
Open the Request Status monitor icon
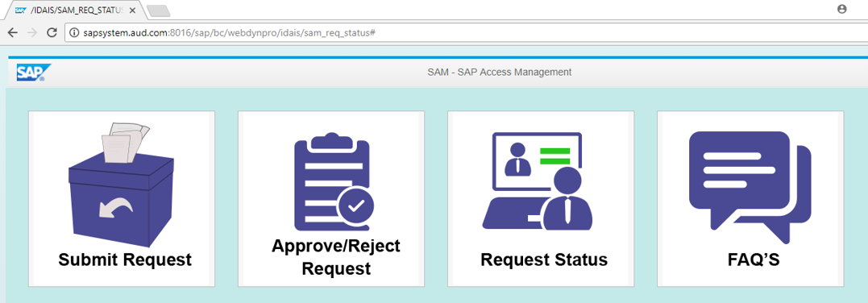click(538, 181)
